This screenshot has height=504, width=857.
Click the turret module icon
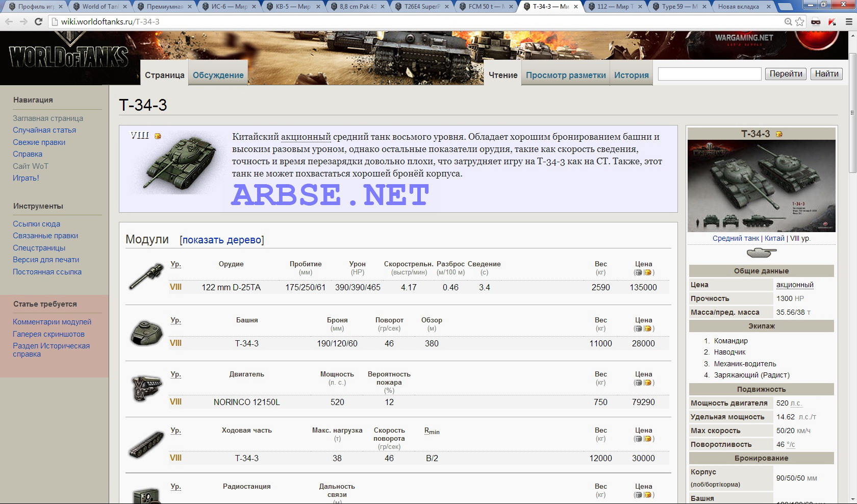(146, 332)
